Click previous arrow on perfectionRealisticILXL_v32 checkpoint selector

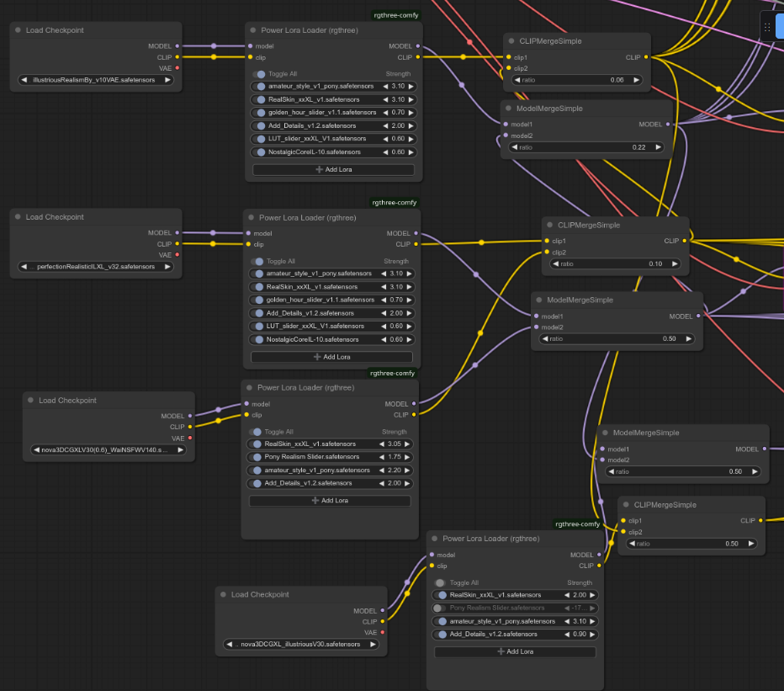pyautogui.click(x=24, y=267)
